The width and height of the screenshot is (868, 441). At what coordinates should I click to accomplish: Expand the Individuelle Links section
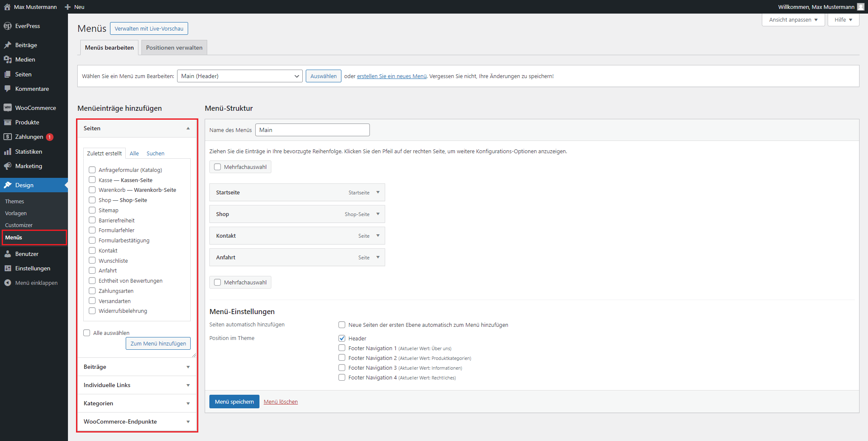point(137,385)
